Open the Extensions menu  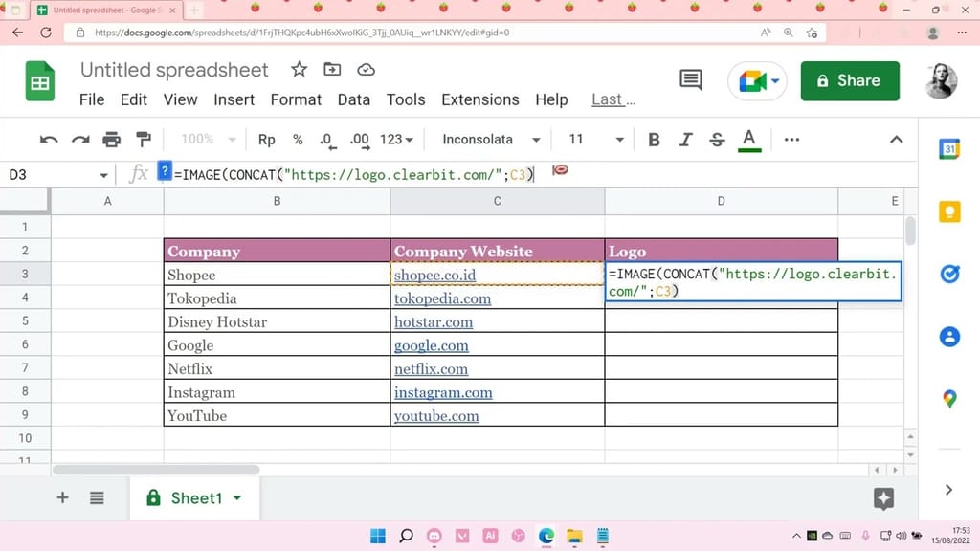coord(480,99)
